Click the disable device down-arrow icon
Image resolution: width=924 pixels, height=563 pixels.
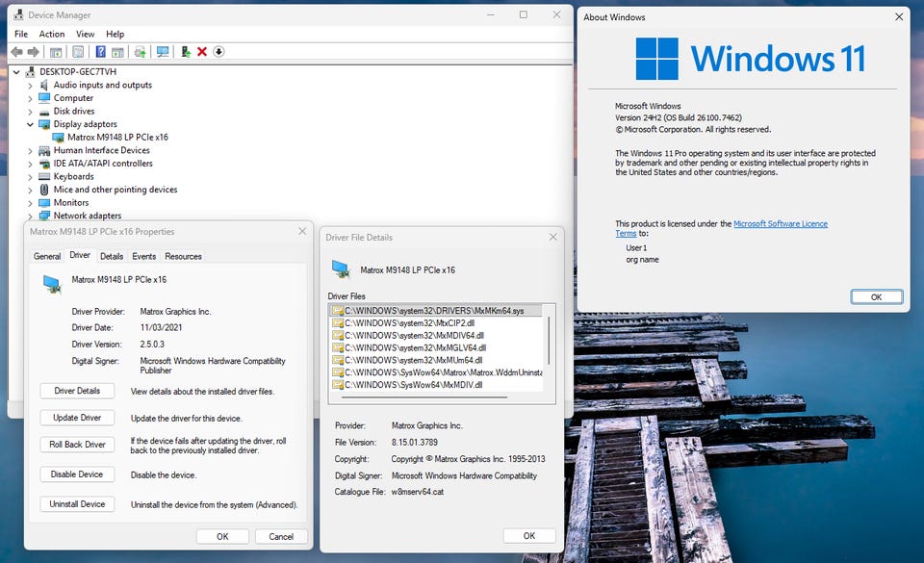(218, 52)
